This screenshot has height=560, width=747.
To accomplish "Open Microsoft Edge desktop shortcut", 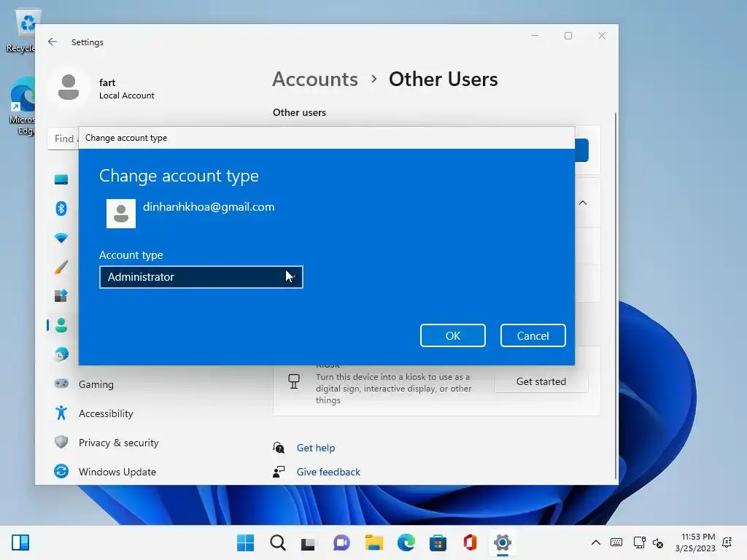I will (x=23, y=106).
